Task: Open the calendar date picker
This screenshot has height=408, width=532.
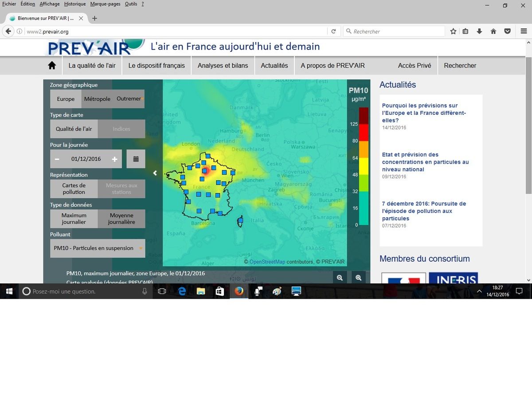Action: (x=136, y=159)
